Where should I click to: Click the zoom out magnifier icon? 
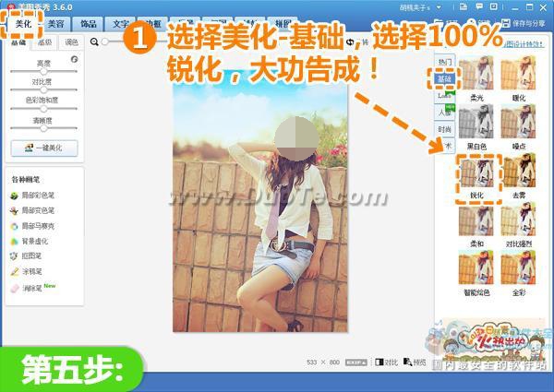pyautogui.click(x=93, y=42)
